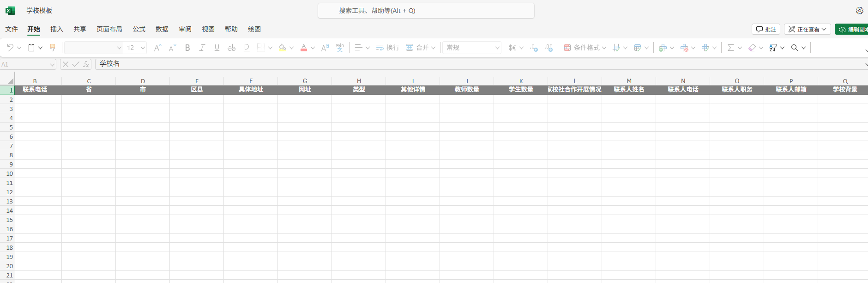Toggle underline formatting

pos(217,48)
